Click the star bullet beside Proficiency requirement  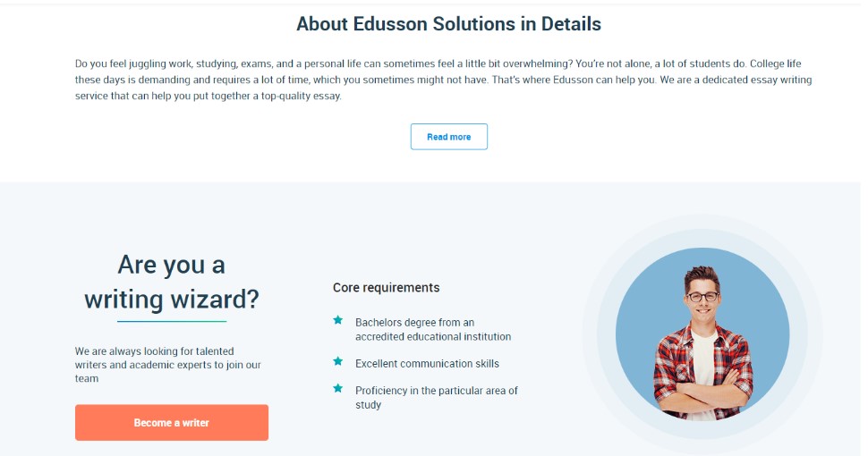pos(337,388)
